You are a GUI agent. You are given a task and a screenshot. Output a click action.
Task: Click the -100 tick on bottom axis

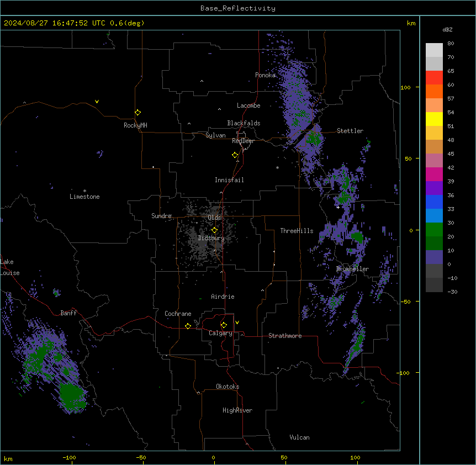coord(69,457)
